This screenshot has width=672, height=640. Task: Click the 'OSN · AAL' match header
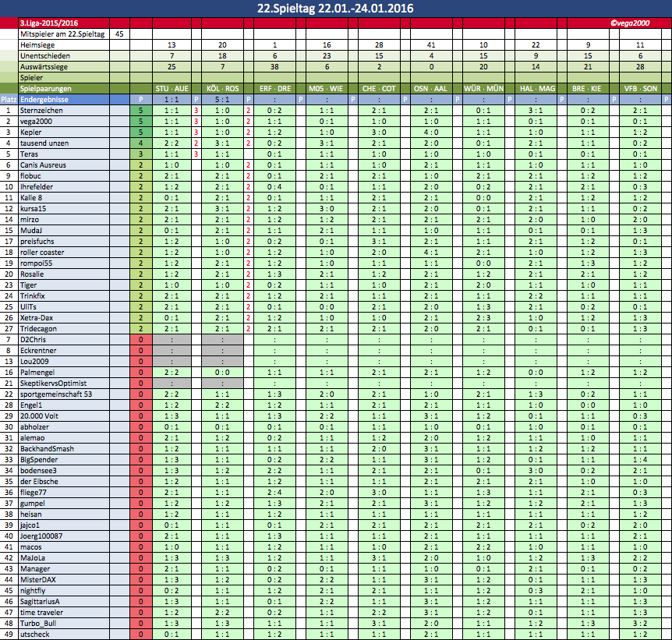click(x=431, y=89)
